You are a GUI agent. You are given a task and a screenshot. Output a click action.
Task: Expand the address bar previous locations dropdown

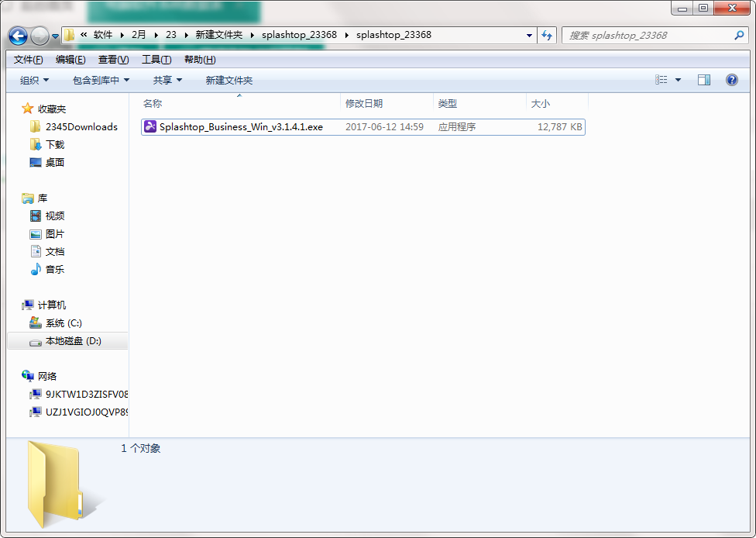pos(529,35)
